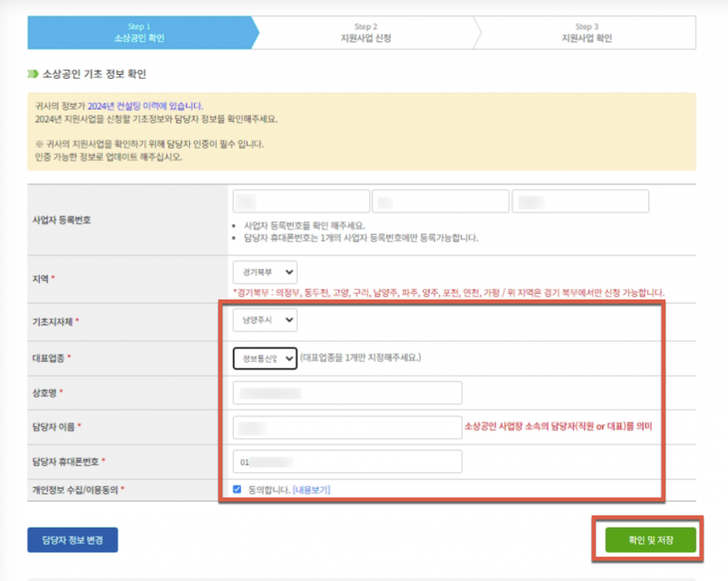This screenshot has height=581, width=728.
Task: Click the 소상공인 기초 정보 확인 heading
Action: 95,74
